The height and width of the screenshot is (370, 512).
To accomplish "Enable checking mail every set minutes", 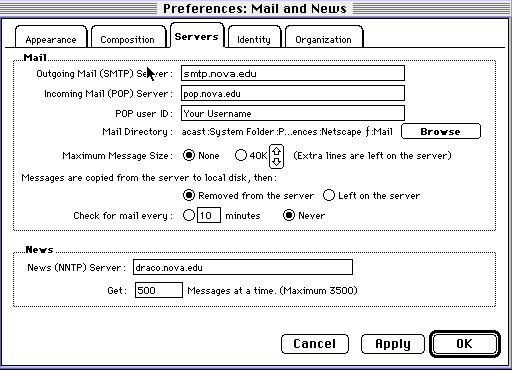I will point(189,215).
